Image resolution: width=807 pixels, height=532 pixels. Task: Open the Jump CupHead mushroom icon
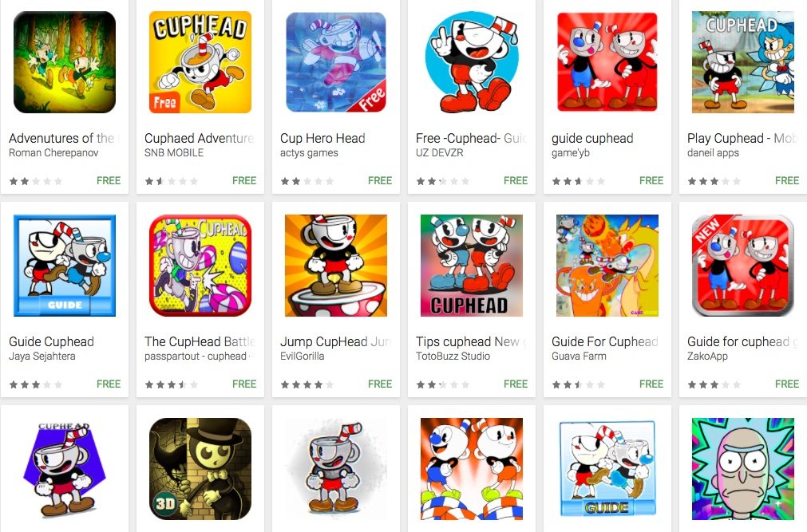coord(336,266)
